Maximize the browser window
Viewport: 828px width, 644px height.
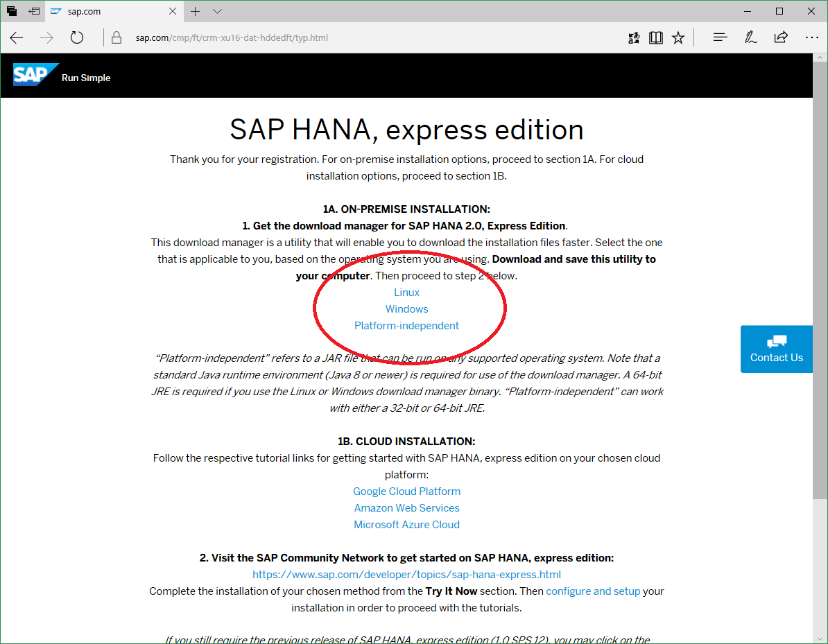[x=779, y=11]
